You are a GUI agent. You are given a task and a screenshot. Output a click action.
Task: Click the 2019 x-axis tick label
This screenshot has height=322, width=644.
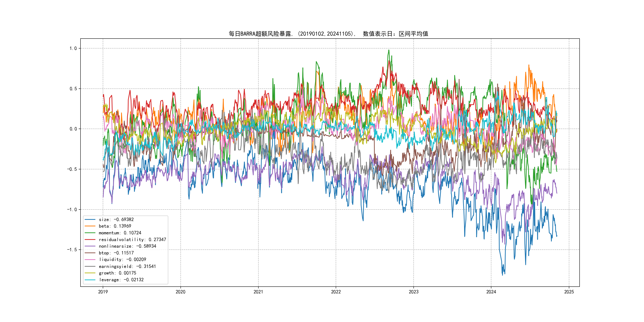click(x=103, y=292)
